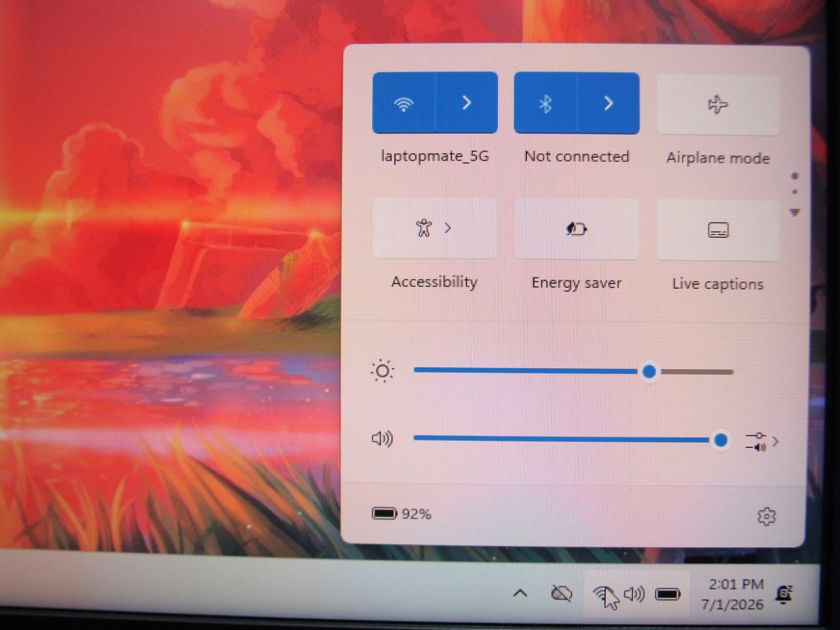Open Bluetooth devices list chevron
The width and height of the screenshot is (840, 630).
click(x=608, y=103)
